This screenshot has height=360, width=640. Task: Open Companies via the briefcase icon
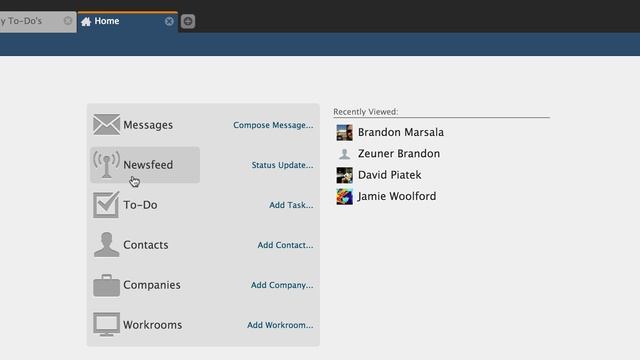[x=106, y=285]
